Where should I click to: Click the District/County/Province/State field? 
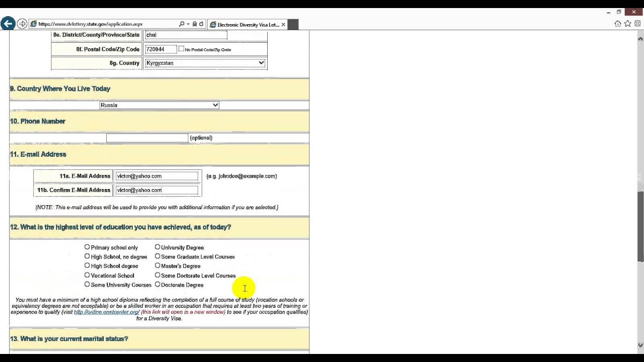[186, 35]
